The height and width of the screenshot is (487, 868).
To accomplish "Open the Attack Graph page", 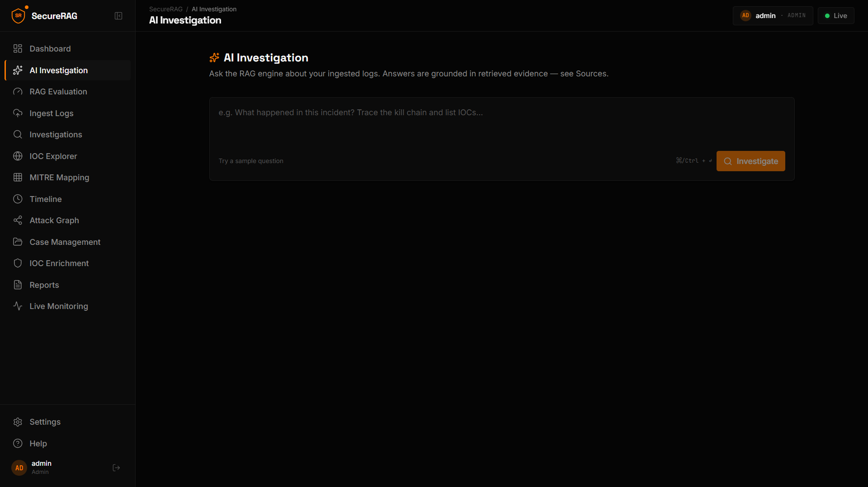I will click(x=68, y=220).
